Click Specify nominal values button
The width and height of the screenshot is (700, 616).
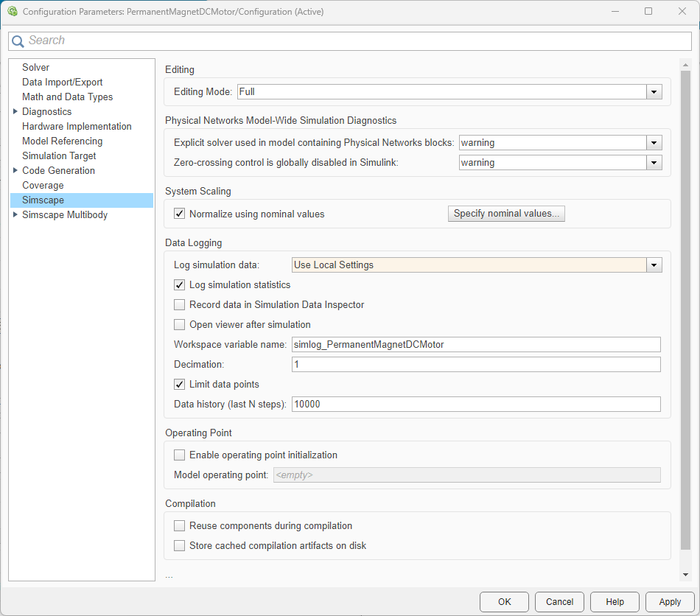click(x=506, y=214)
